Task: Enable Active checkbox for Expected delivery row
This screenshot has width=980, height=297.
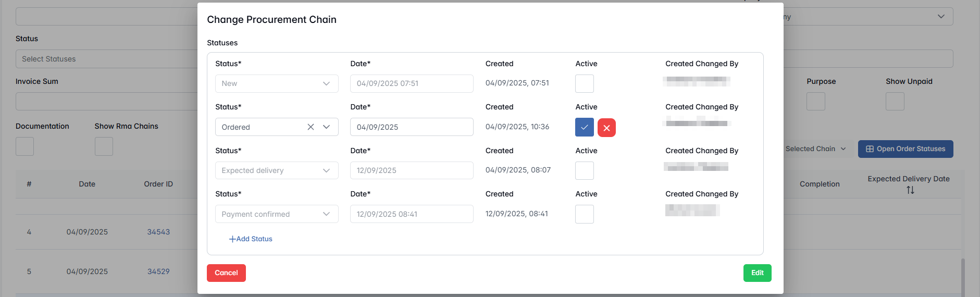Action: click(584, 170)
